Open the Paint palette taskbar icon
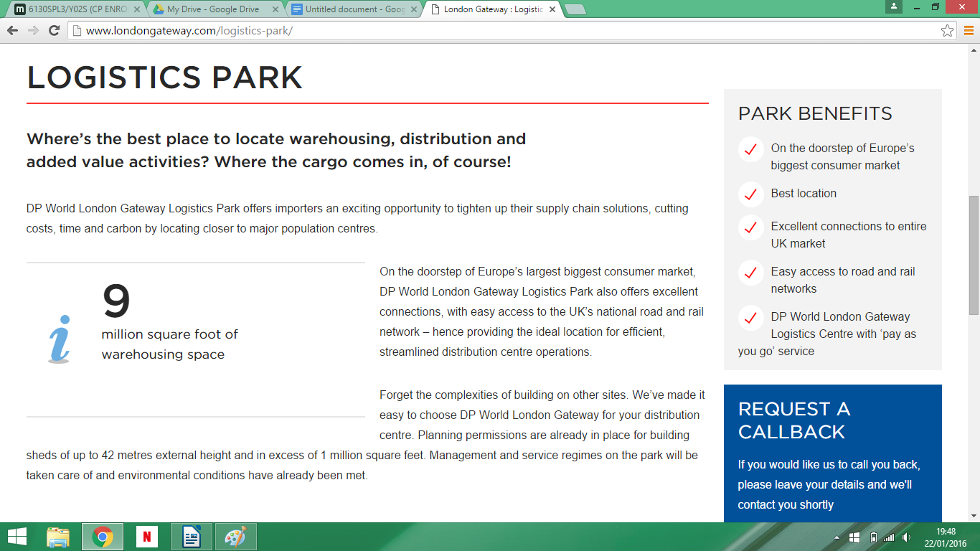Screen dimensions: 980x551 (235, 537)
